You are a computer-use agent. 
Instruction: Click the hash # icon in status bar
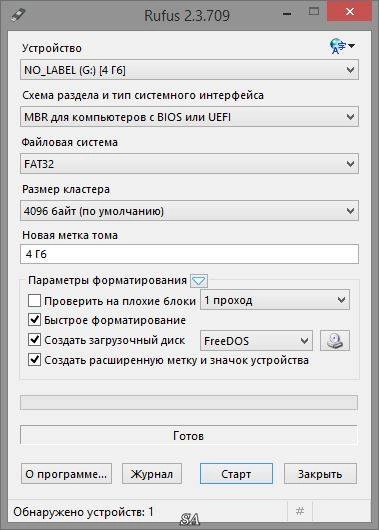point(300,511)
